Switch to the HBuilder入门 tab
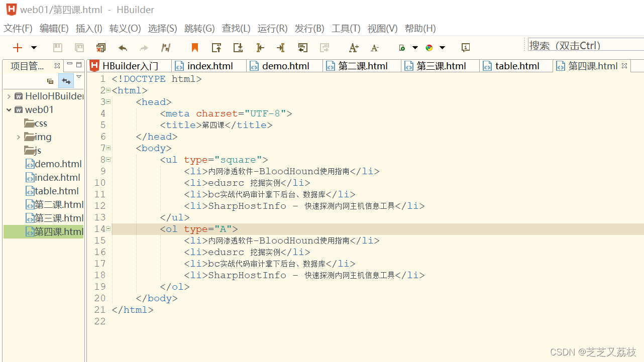This screenshot has height=362, width=644. coord(129,66)
